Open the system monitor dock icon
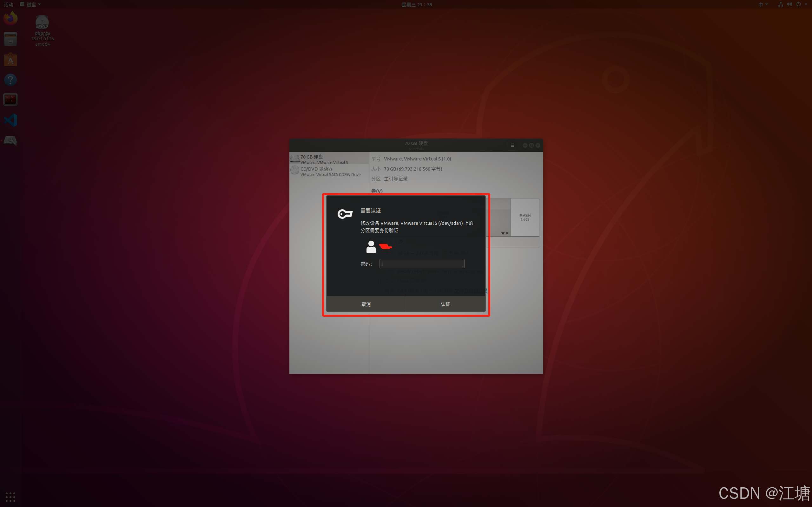 click(10, 100)
